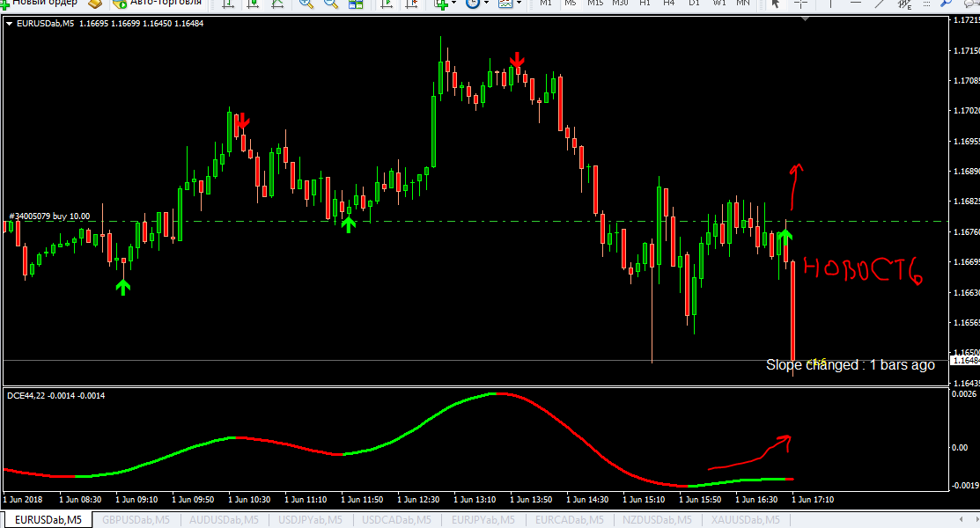
Task: Expand the triangle beside EURUSDab,M5 title
Action: pyautogui.click(x=10, y=24)
